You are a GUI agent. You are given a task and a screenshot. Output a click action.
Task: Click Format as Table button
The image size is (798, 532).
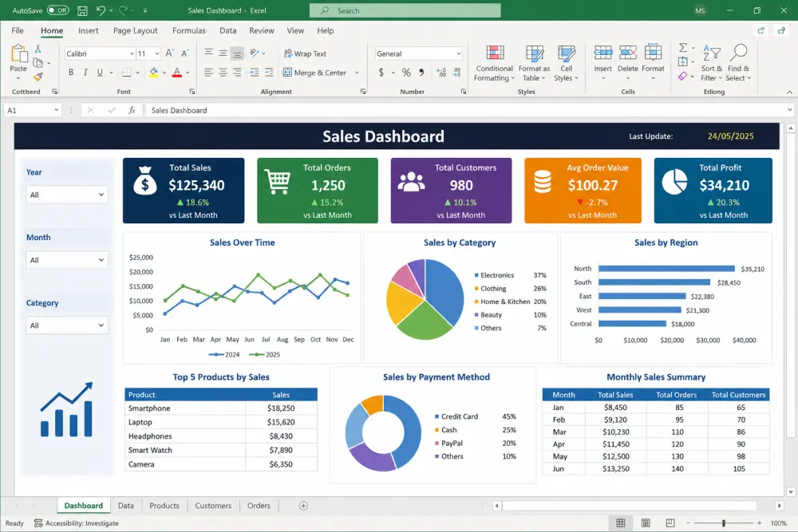(534, 63)
